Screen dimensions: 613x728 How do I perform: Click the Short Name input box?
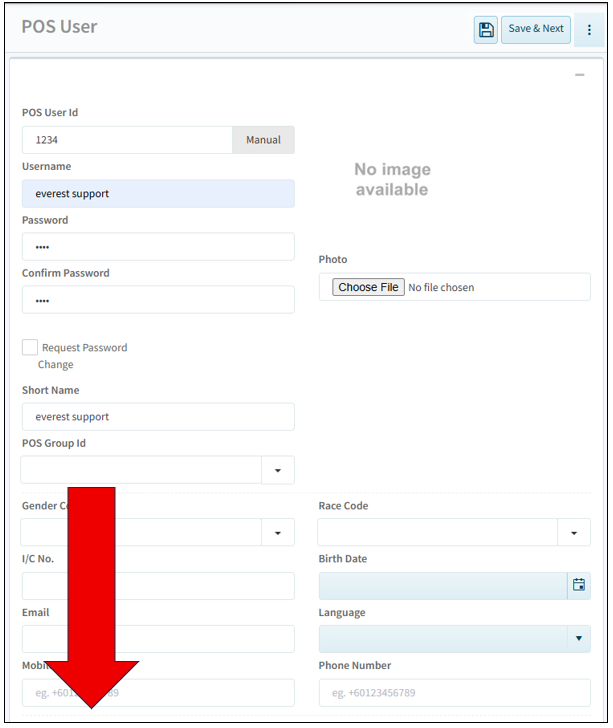[x=158, y=417]
